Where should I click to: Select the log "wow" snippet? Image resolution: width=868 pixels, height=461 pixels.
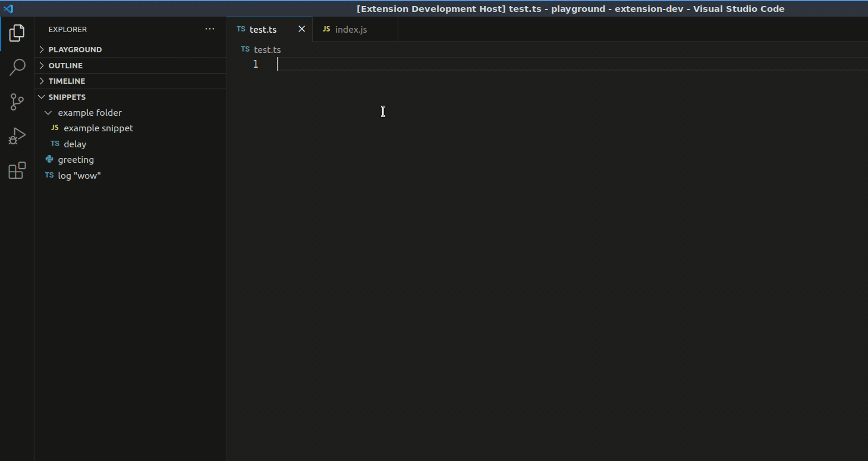tap(79, 175)
